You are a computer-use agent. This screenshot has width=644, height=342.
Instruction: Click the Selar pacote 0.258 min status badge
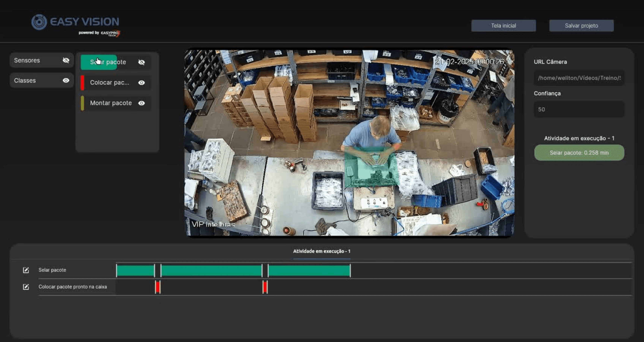coord(579,153)
